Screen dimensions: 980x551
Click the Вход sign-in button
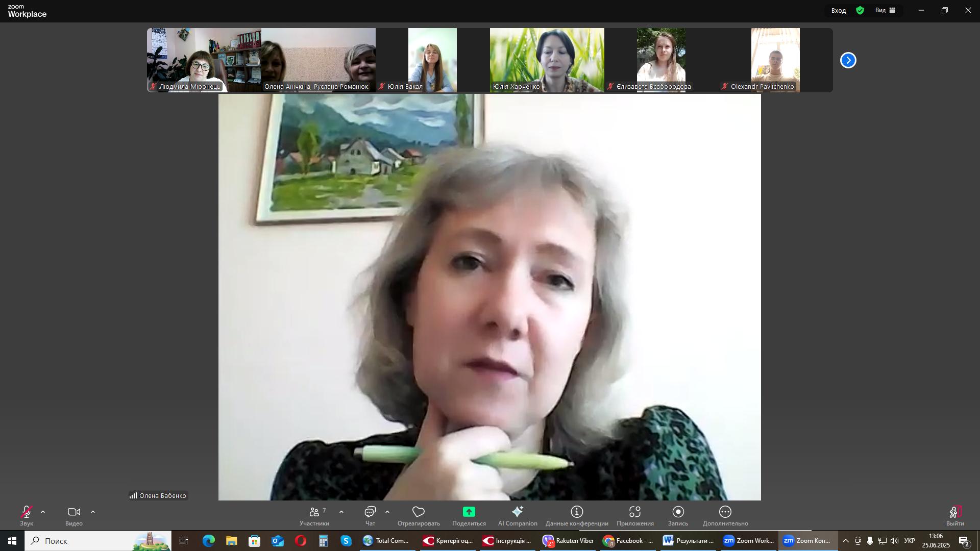(x=839, y=10)
